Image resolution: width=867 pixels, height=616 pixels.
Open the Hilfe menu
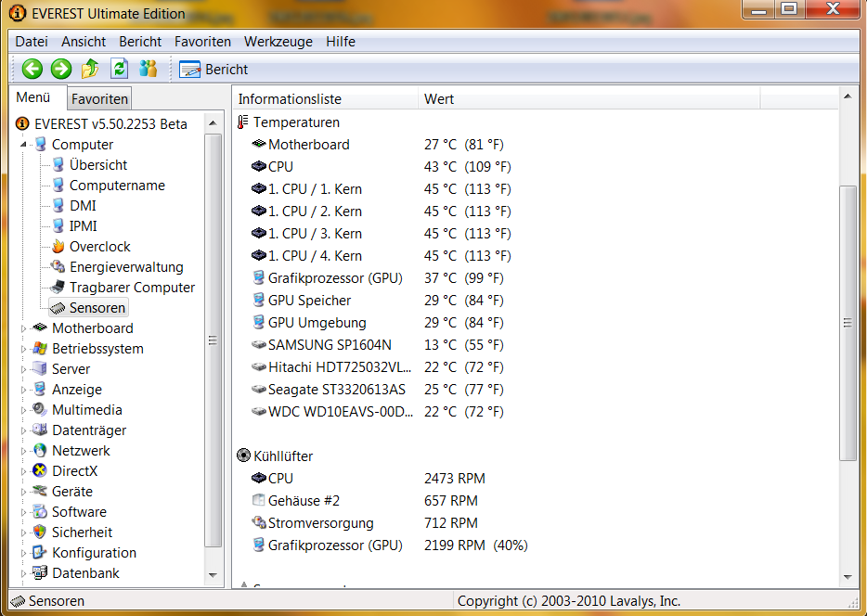click(x=341, y=42)
